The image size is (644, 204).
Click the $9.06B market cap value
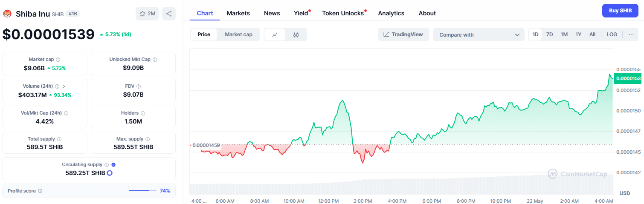[x=34, y=68]
